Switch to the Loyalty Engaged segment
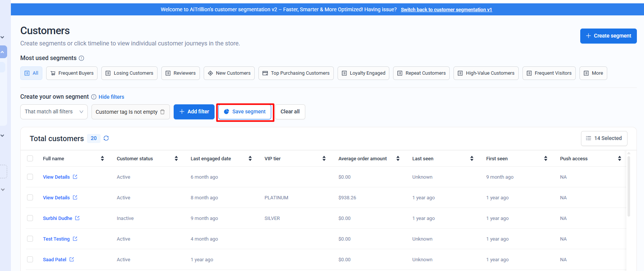The height and width of the screenshot is (271, 644). pyautogui.click(x=363, y=73)
